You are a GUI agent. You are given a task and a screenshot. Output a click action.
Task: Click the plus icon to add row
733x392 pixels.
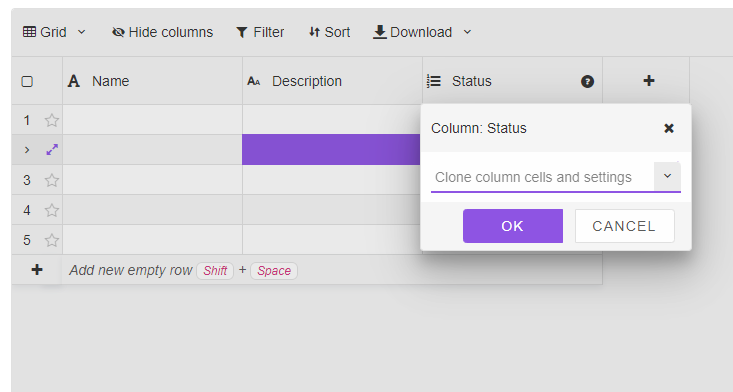pyautogui.click(x=37, y=270)
